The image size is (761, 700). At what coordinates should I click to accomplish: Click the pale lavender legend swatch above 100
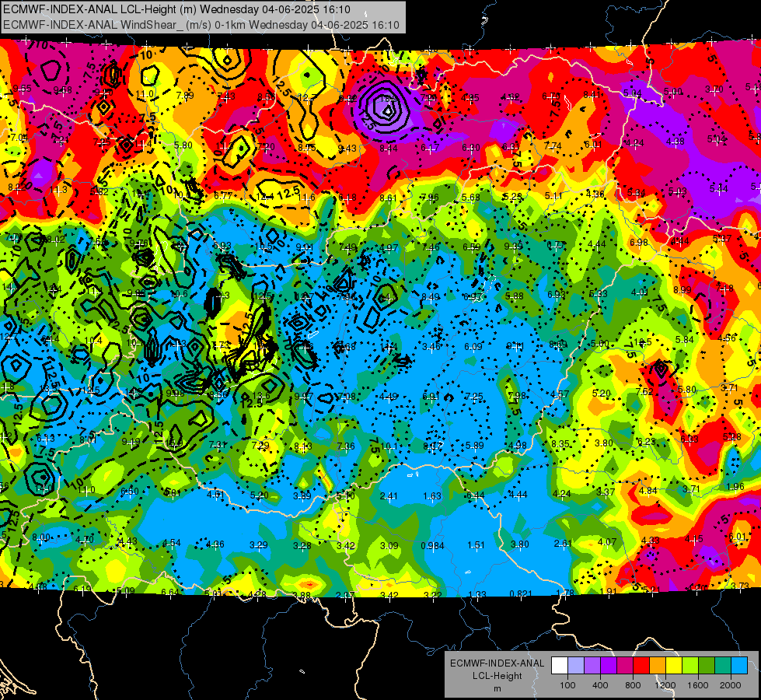(x=576, y=666)
